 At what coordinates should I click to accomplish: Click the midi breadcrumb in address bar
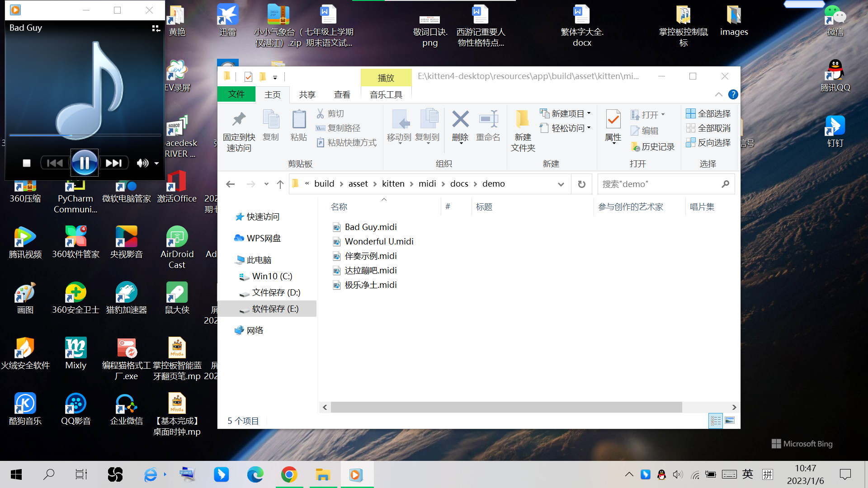coord(427,183)
